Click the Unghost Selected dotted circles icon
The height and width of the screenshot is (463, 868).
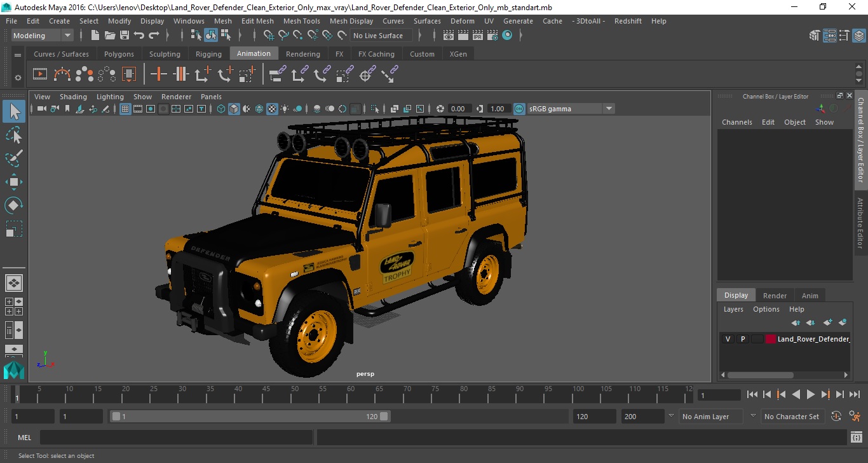point(107,75)
